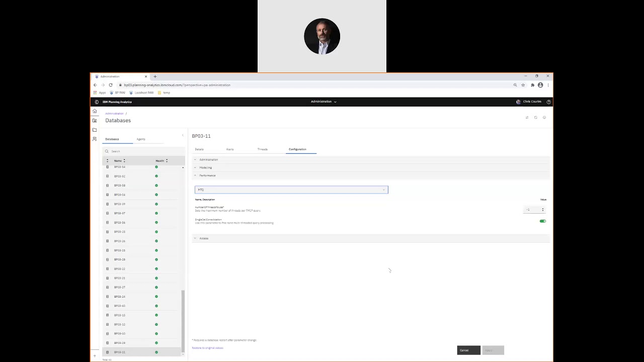Screen dimensions: 644x362
Task: Open the MTQ category dropdown
Action: tap(291, 190)
